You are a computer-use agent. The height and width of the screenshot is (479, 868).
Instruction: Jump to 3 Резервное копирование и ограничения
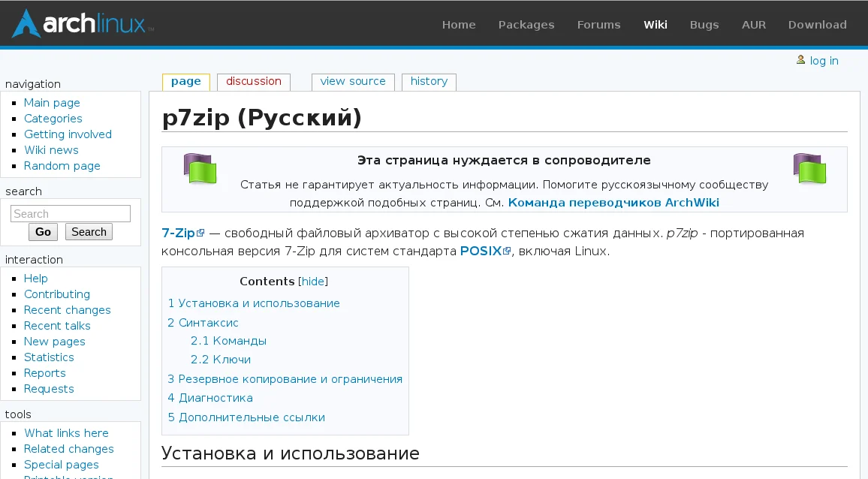[x=285, y=379]
